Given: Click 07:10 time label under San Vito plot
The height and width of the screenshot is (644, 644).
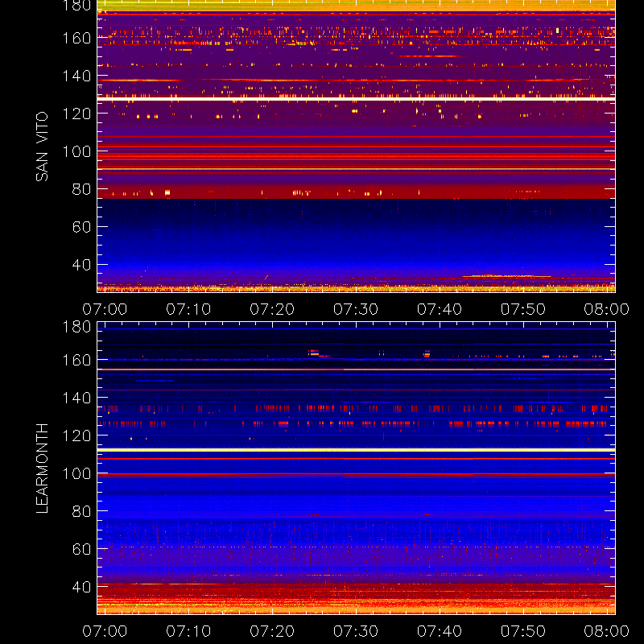Looking at the screenshot, I should click(x=188, y=309).
